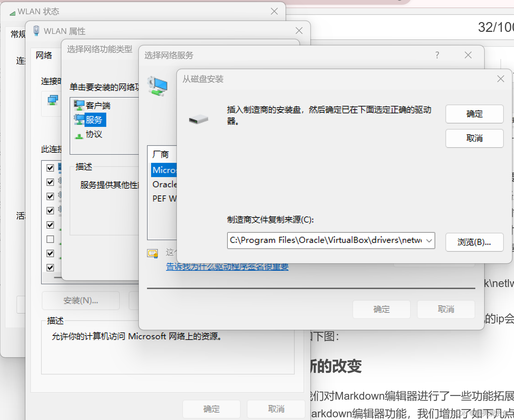Click the network service computer icon
This screenshot has height=420, width=514.
point(158,86)
